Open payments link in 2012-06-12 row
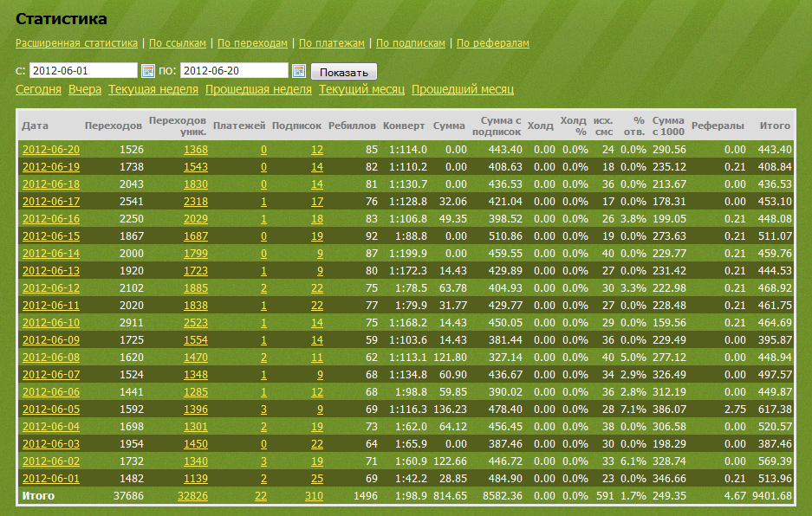 tap(263, 288)
